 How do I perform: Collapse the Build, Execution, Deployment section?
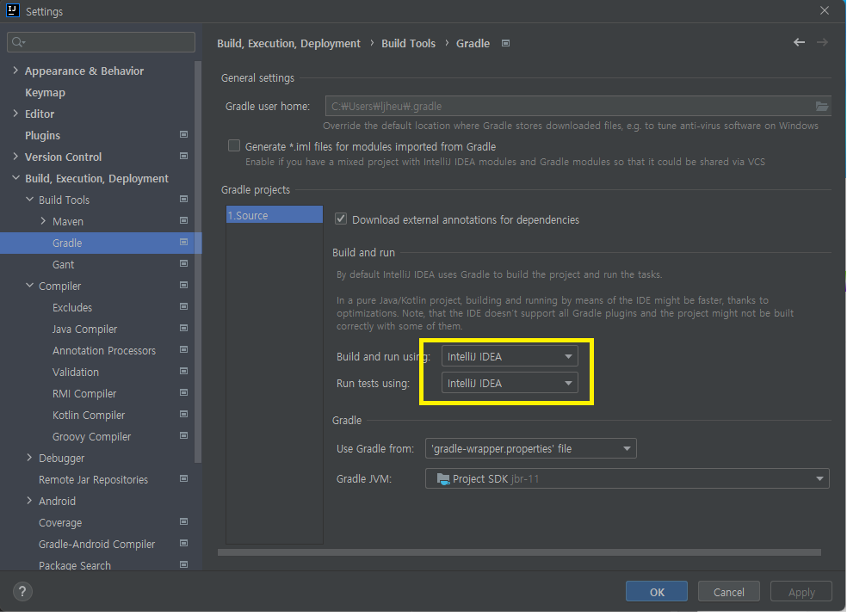(15, 177)
